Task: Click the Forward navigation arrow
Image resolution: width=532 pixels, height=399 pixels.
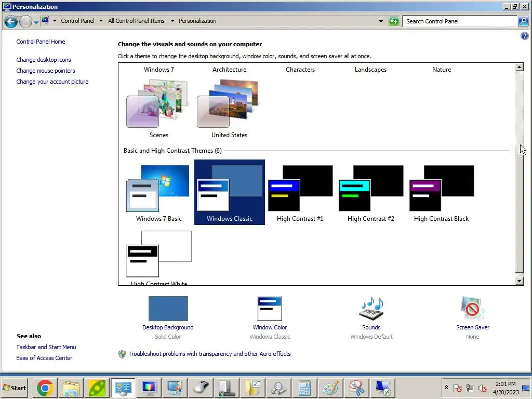Action: pyautogui.click(x=25, y=22)
